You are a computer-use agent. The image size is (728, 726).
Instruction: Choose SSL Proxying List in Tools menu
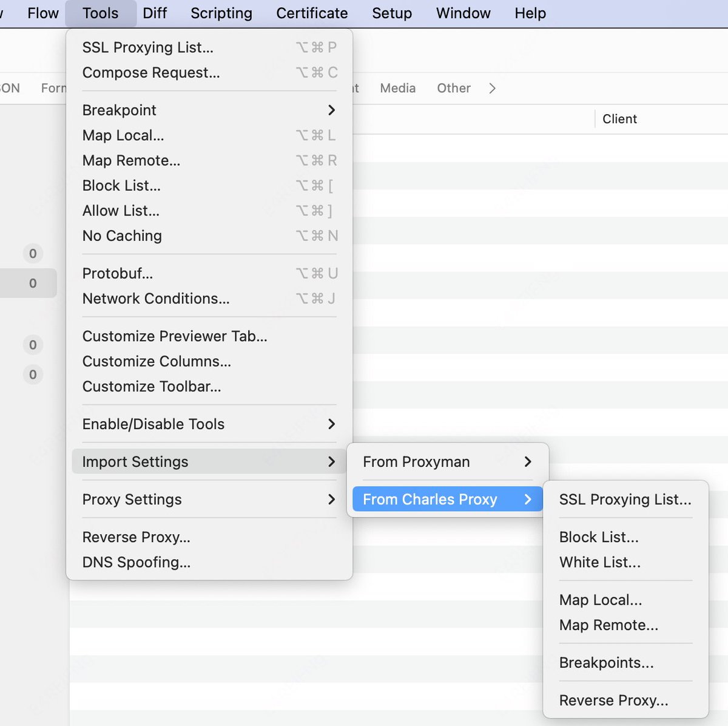[x=209, y=47]
